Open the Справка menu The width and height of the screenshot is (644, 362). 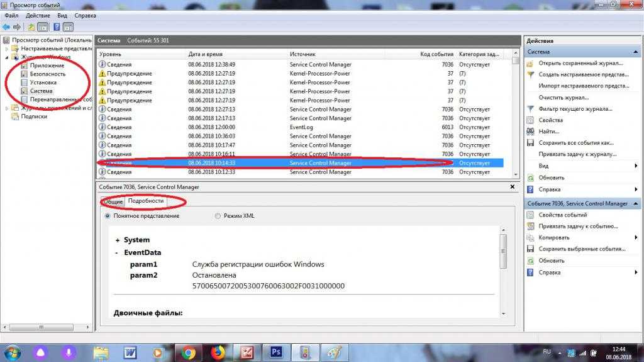(x=85, y=15)
